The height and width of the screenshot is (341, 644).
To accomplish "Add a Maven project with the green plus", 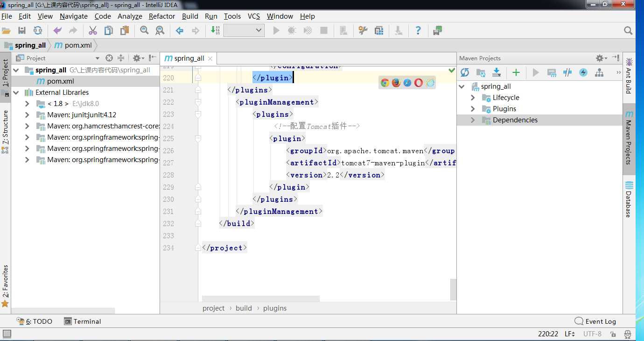I will point(516,72).
